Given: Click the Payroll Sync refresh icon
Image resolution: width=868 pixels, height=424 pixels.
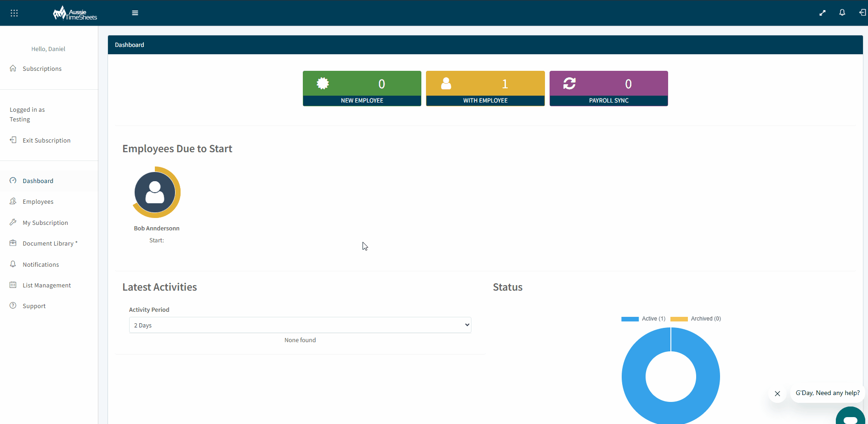Looking at the screenshot, I should pos(570,83).
